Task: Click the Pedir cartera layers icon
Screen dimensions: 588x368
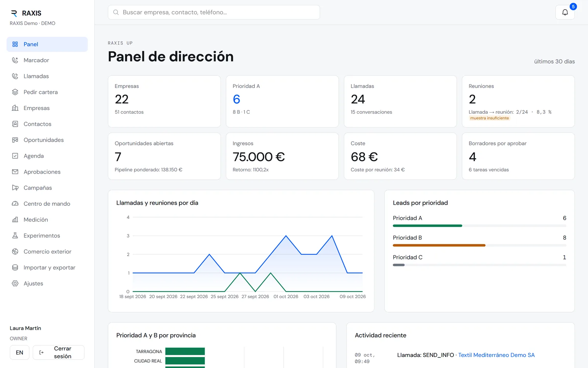Action: pos(15,92)
